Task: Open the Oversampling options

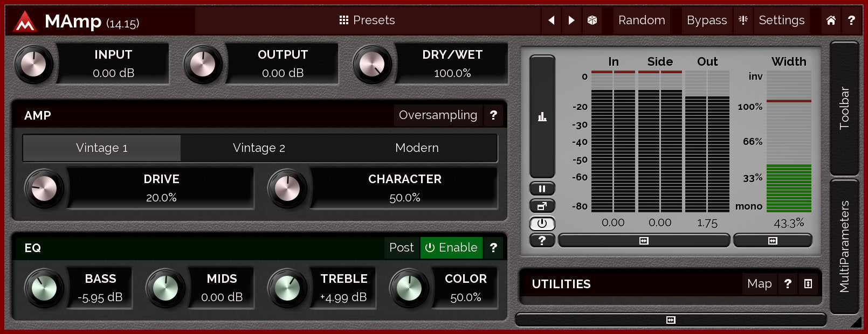Action: coord(438,115)
